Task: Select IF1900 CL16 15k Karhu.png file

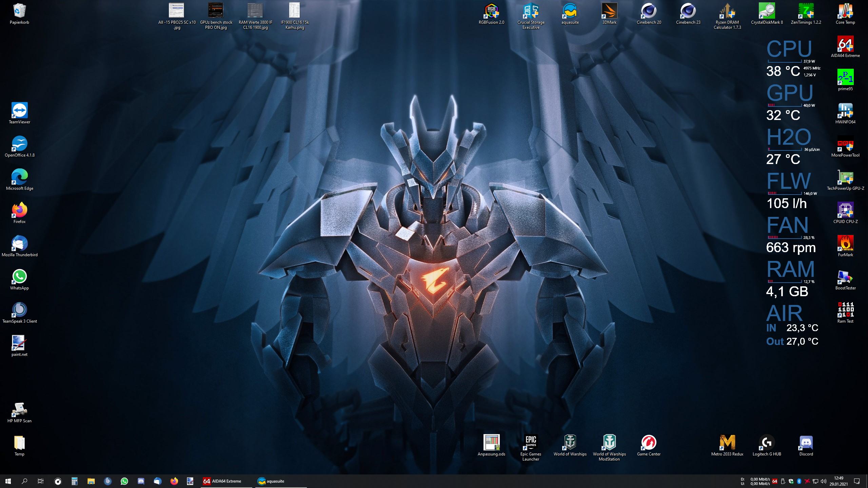Action: [295, 16]
